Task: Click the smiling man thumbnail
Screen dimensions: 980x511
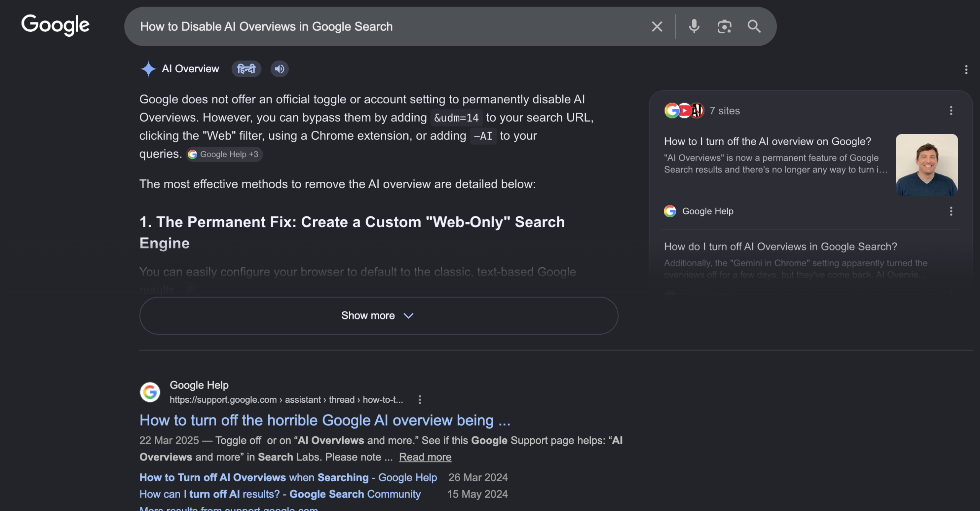Action: coord(926,165)
